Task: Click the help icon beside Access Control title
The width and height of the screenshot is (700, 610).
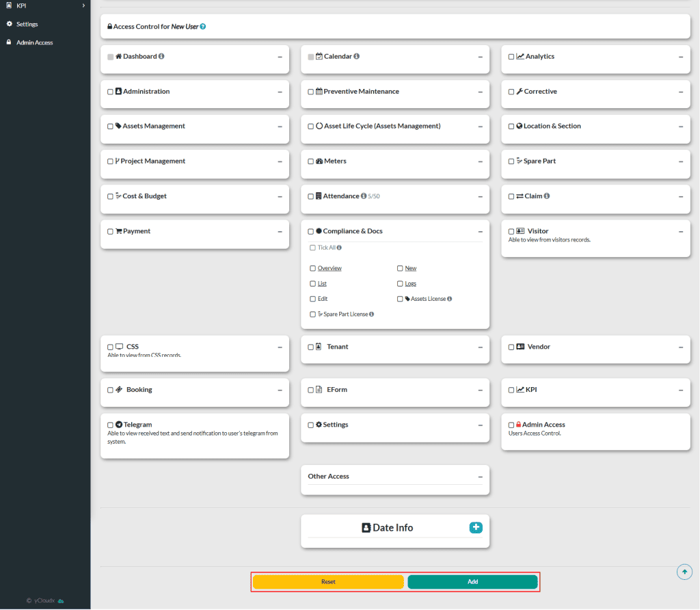Action: [x=203, y=27]
